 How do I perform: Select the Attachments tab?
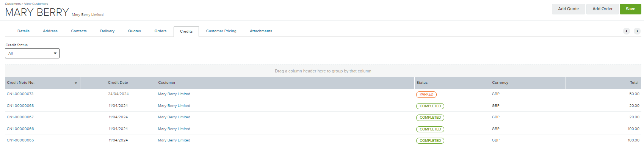point(261,31)
